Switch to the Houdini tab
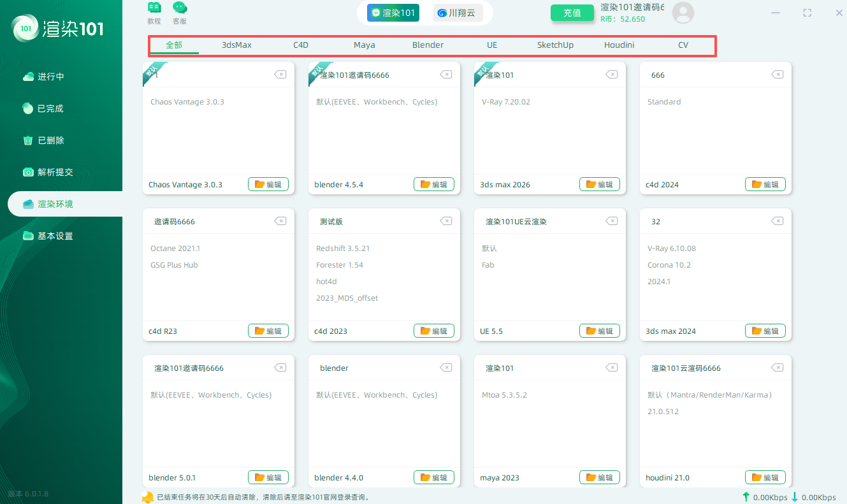This screenshot has width=847, height=504. (619, 45)
